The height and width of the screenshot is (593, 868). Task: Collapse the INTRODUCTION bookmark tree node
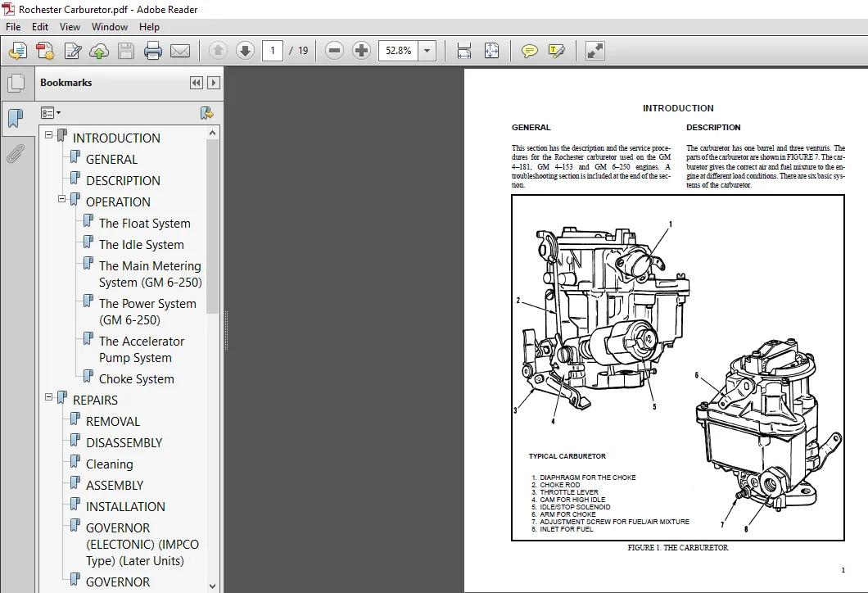(48, 134)
